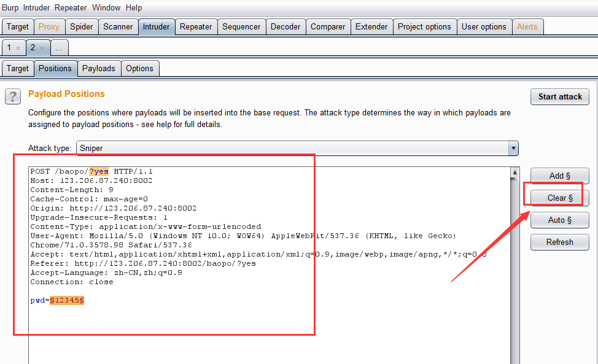Switch to the Repeater main tab
The width and height of the screenshot is (598, 364).
pyautogui.click(x=196, y=26)
